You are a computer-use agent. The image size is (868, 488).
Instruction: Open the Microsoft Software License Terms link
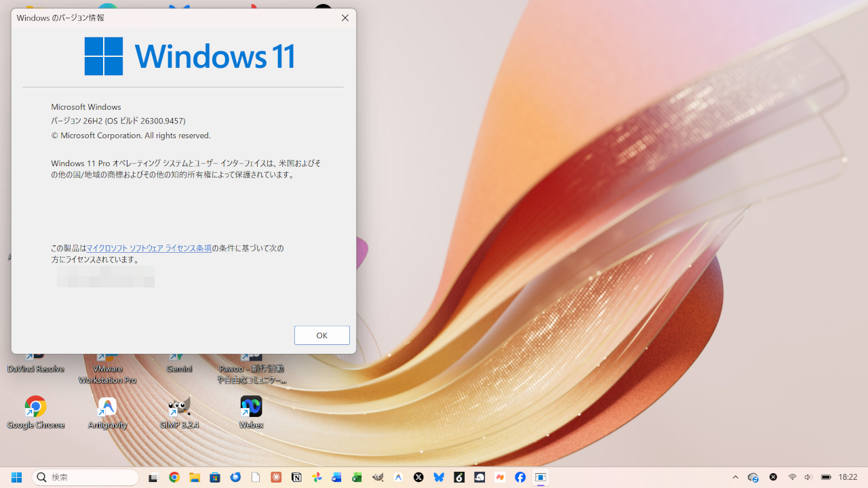(x=149, y=248)
